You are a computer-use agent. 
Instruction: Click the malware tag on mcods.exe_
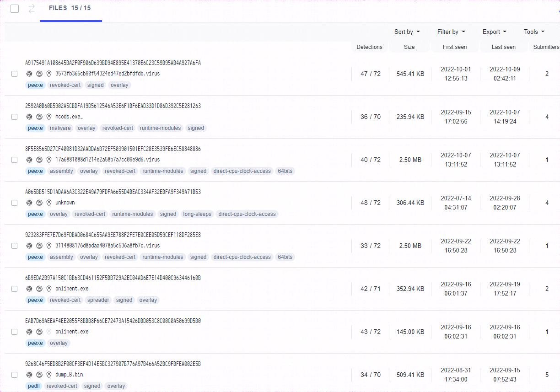click(60, 128)
